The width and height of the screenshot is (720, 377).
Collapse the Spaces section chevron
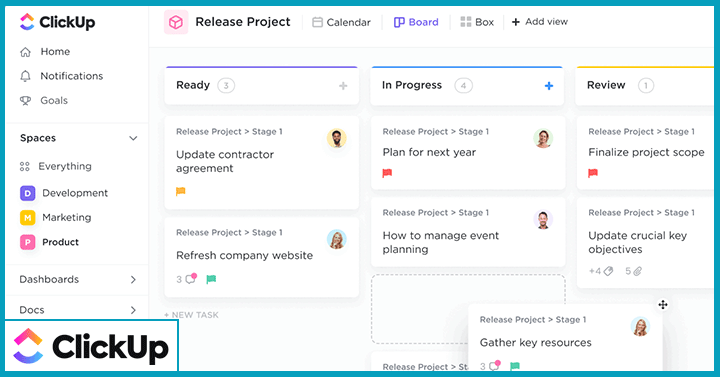click(x=133, y=138)
